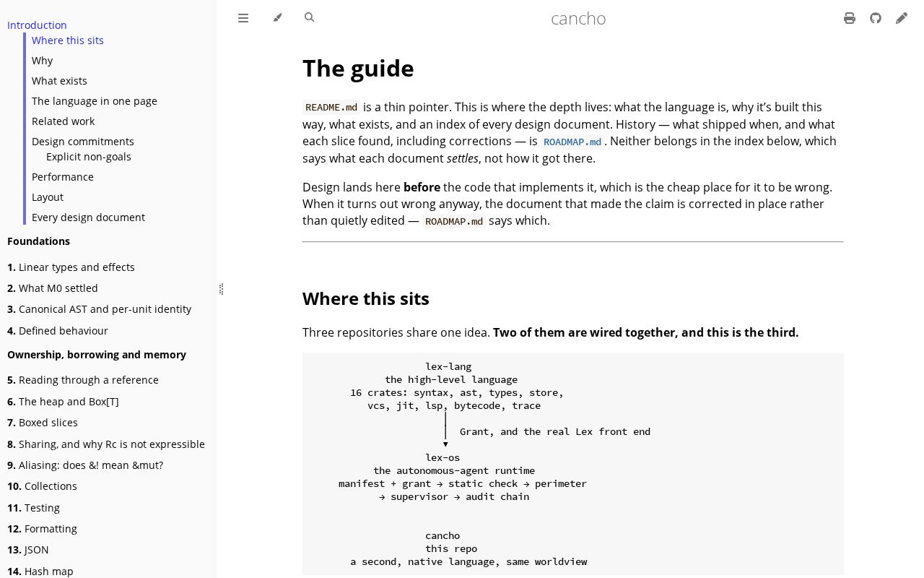Toggle the sidebar with the hamburger icon
The image size is (924, 578).
243,18
